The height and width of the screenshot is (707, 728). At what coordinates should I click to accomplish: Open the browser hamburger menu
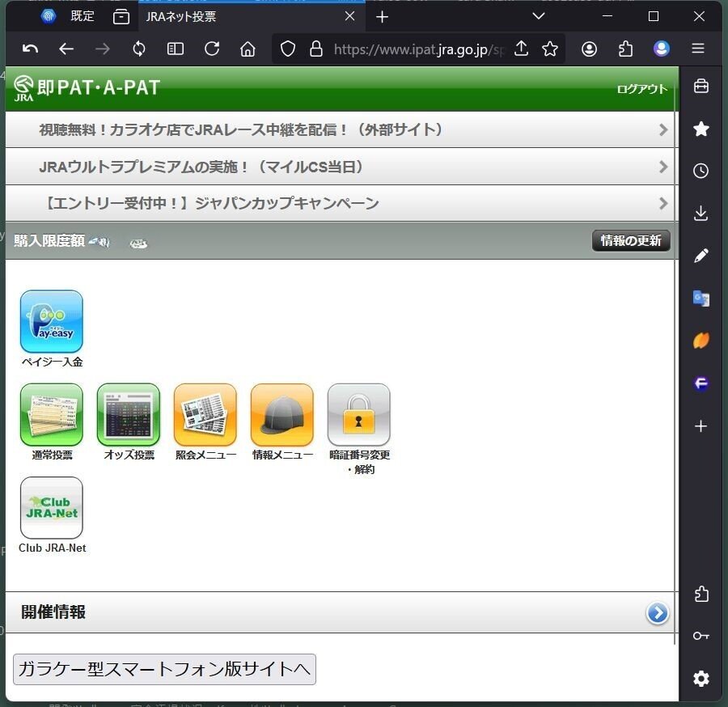point(698,49)
